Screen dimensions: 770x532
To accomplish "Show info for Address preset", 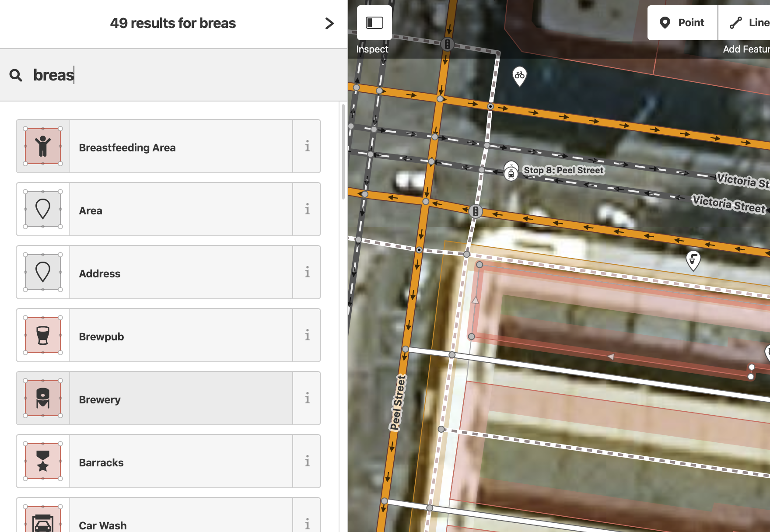I will pos(307,272).
